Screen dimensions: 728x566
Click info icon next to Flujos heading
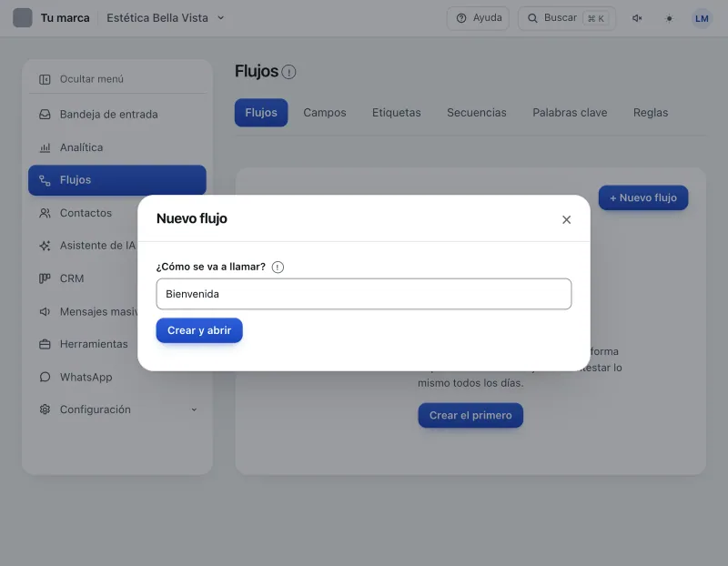click(x=288, y=72)
